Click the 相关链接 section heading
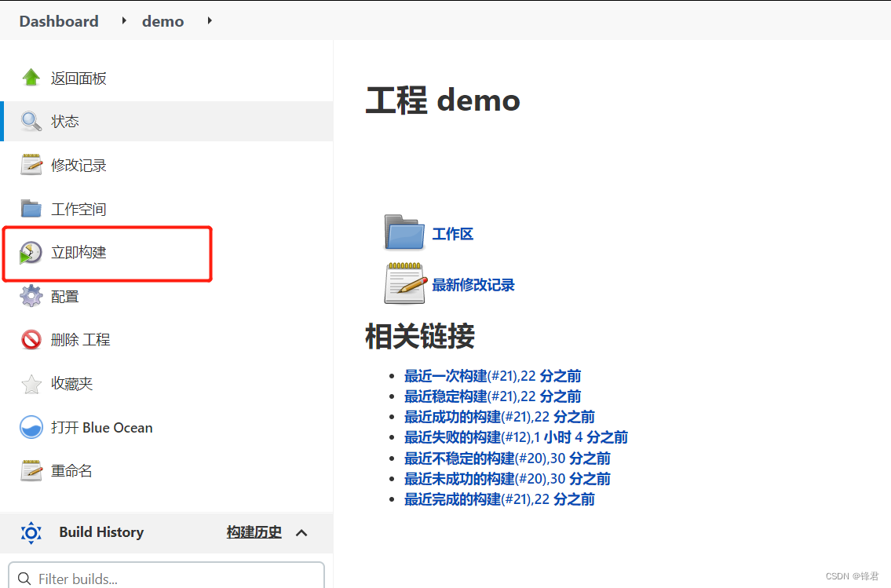This screenshot has width=891, height=588. [420, 336]
